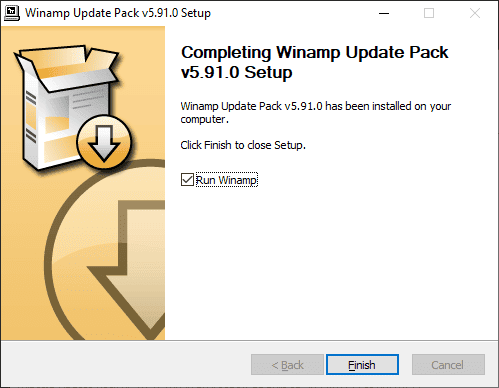Click the disabled Back button
499x388 pixels.
(x=287, y=365)
